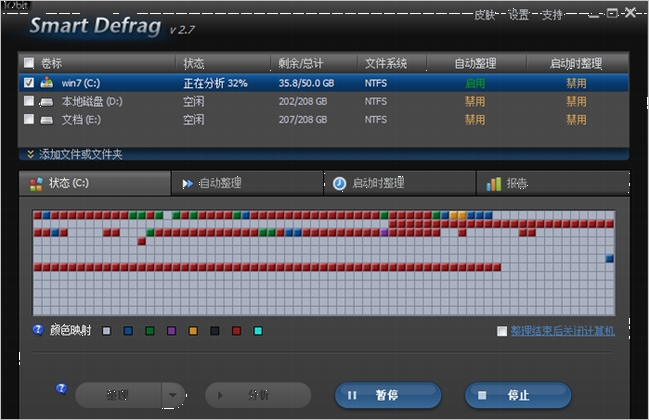
Task: Click the local disk (D:) drive icon
Action: pos(46,101)
